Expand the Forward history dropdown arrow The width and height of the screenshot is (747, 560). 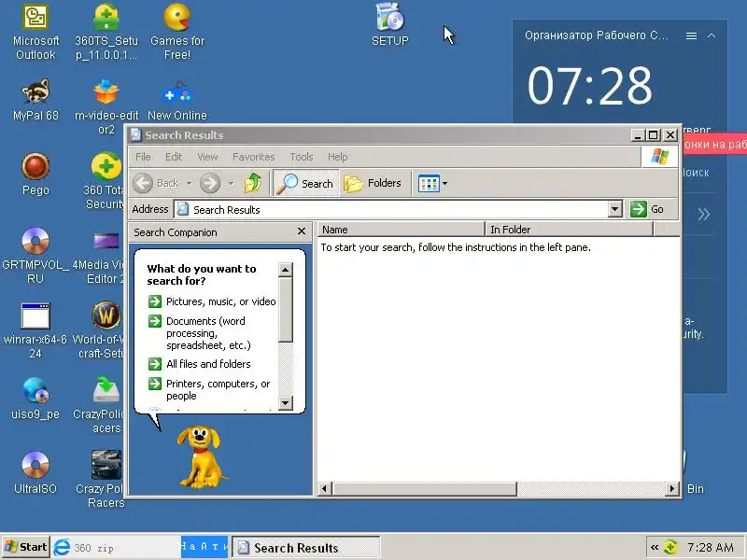(231, 183)
